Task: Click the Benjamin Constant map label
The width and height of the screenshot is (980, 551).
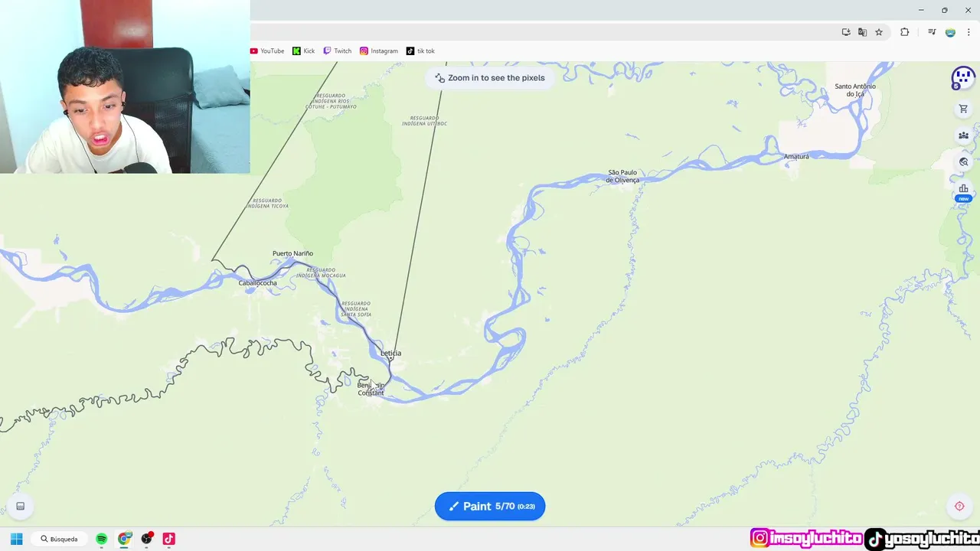Action: 371,389
